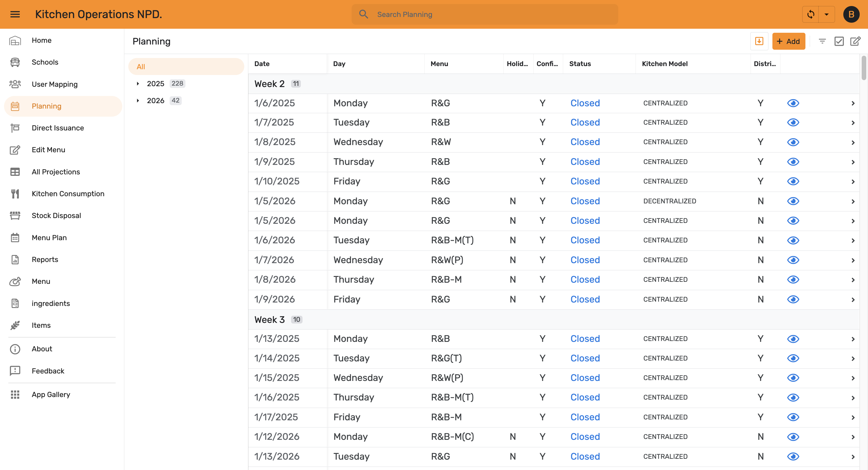
Task: Click the search magnifier icon
Action: coord(364,14)
